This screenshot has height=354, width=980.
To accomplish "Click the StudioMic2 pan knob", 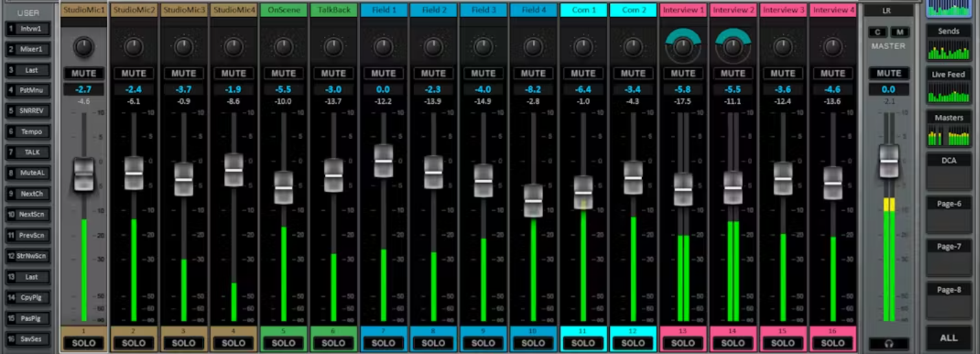I will (x=133, y=47).
